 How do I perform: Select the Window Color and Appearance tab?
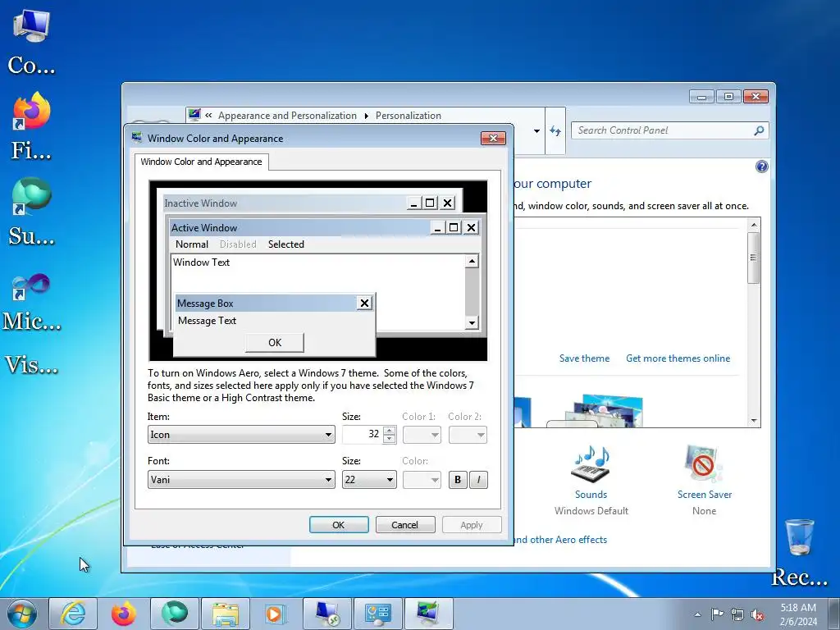[x=202, y=162]
